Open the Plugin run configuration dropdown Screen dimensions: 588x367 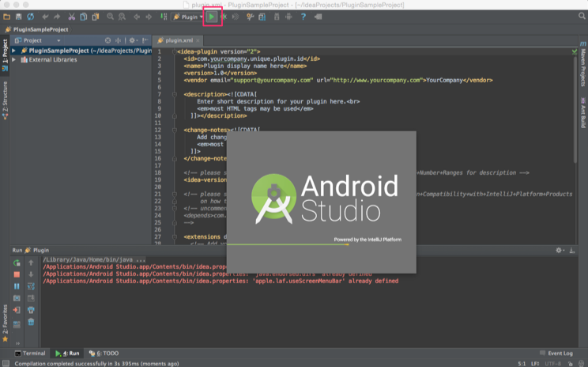[x=187, y=17]
